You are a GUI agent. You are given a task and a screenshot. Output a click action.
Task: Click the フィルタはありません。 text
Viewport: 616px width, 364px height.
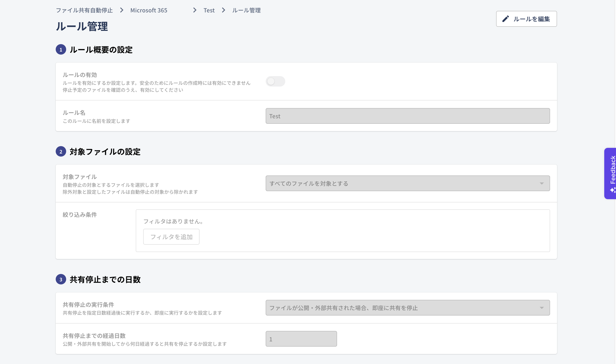point(173,221)
